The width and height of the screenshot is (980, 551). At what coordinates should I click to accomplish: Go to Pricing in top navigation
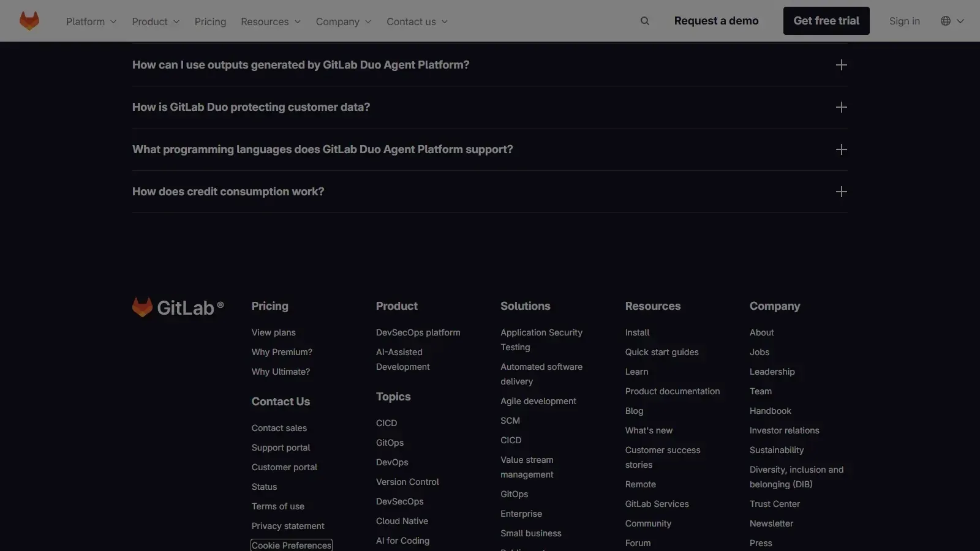(x=210, y=21)
